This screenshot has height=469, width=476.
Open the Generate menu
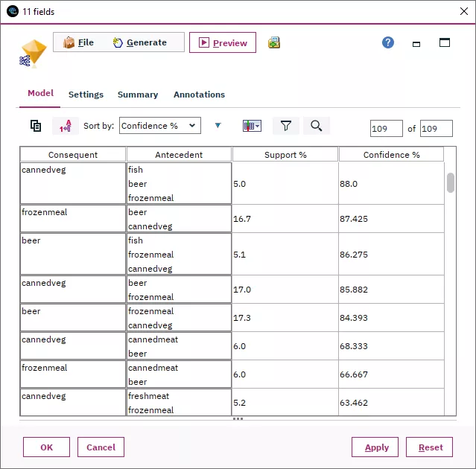140,42
